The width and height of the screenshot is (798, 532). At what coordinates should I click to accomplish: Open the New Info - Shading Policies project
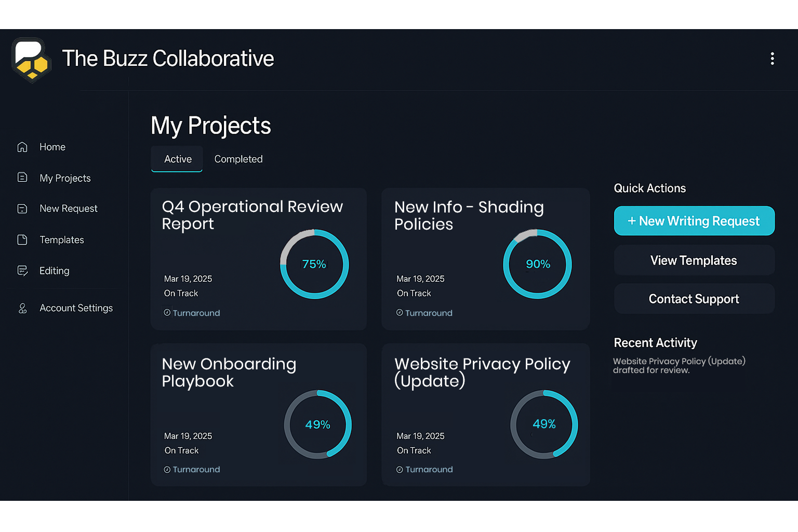[469, 215]
